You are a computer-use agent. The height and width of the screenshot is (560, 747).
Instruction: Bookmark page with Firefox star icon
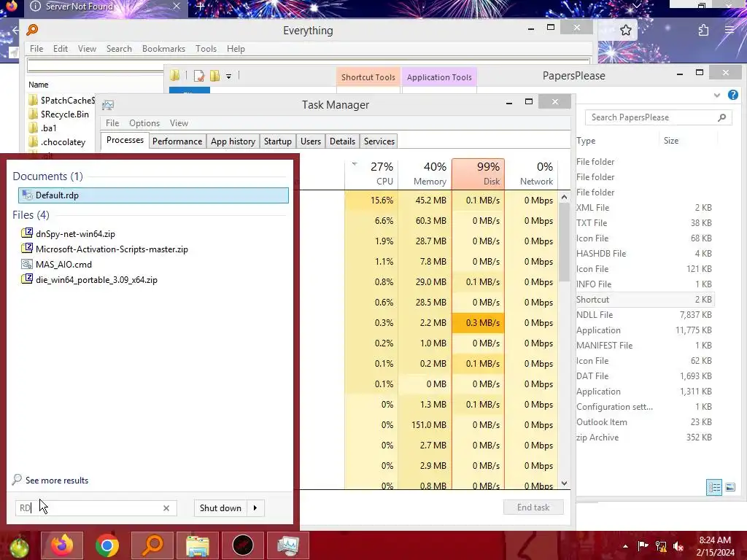(625, 31)
